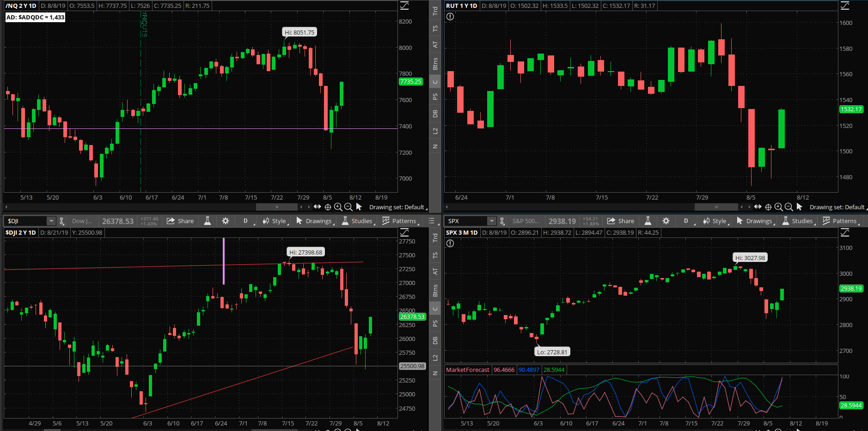The height and width of the screenshot is (431, 868).
Task: Toggle PS sidebar button beside /NQ chart
Action: tap(435, 97)
